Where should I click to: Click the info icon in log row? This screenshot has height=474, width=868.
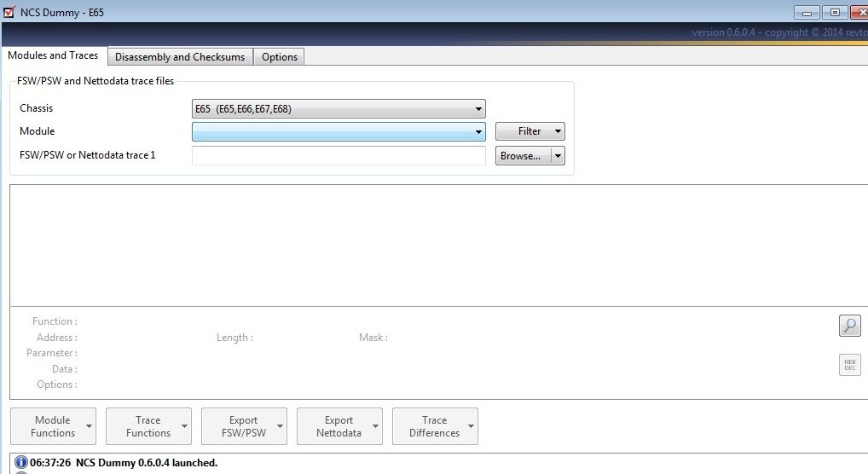tap(21, 462)
